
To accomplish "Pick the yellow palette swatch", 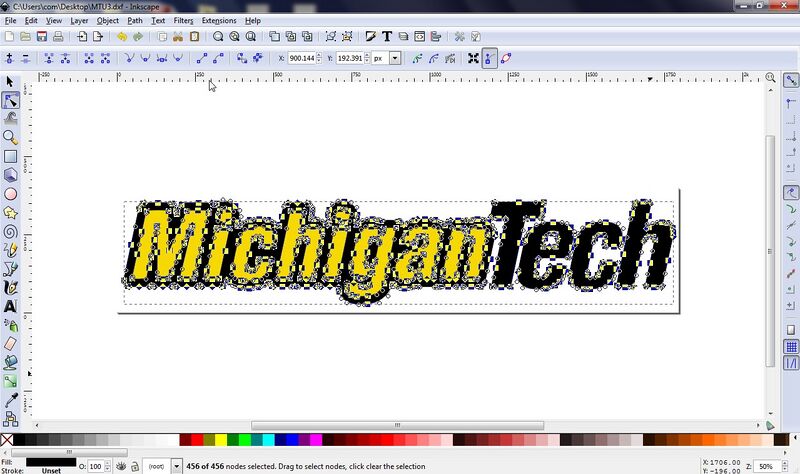I will [221, 439].
